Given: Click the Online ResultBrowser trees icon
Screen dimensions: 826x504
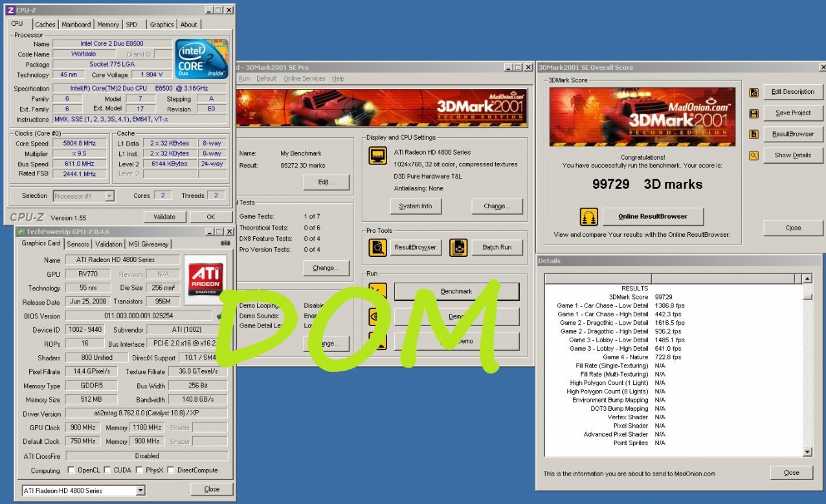Looking at the screenshot, I should (588, 216).
